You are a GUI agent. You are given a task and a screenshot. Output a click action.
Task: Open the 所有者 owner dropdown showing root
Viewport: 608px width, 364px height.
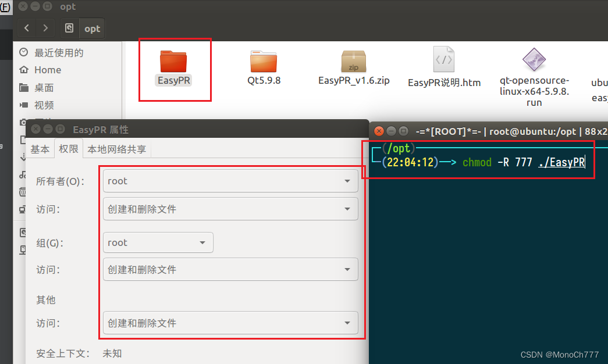tap(230, 181)
